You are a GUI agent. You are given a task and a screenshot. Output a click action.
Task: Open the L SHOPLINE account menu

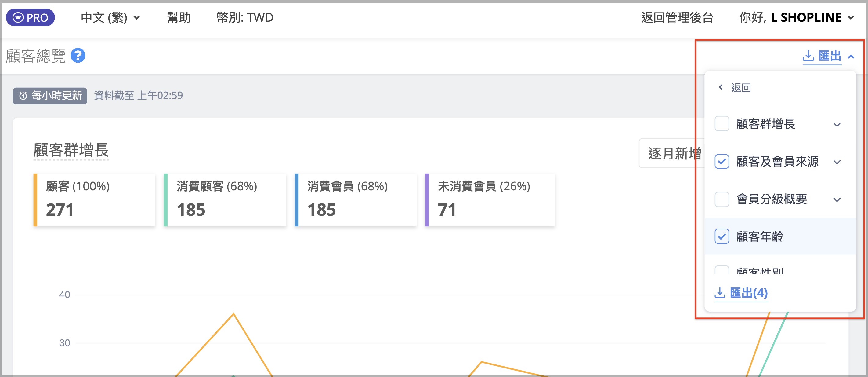click(x=796, y=17)
